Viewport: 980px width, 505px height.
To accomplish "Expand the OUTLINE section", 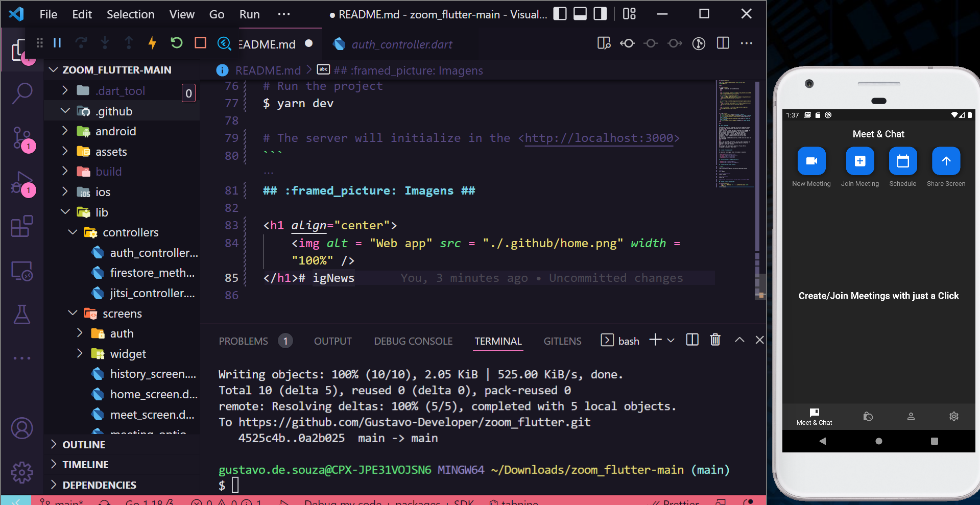I will click(x=122, y=445).
